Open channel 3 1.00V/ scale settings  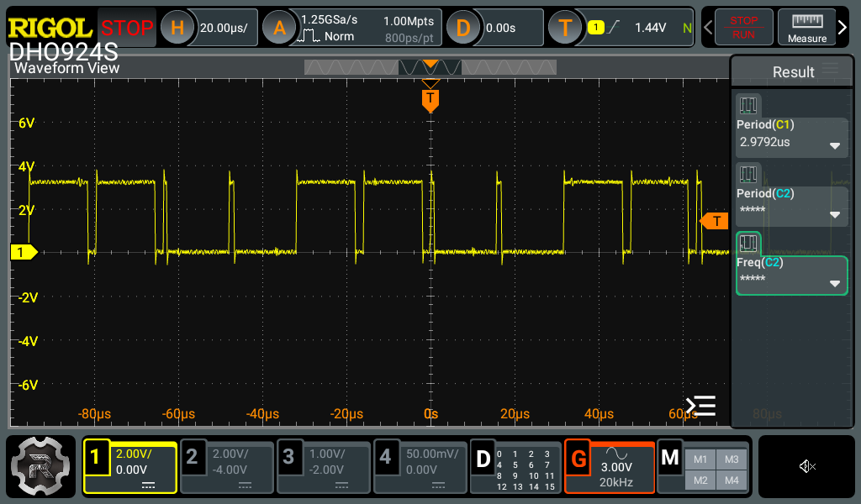327,454
